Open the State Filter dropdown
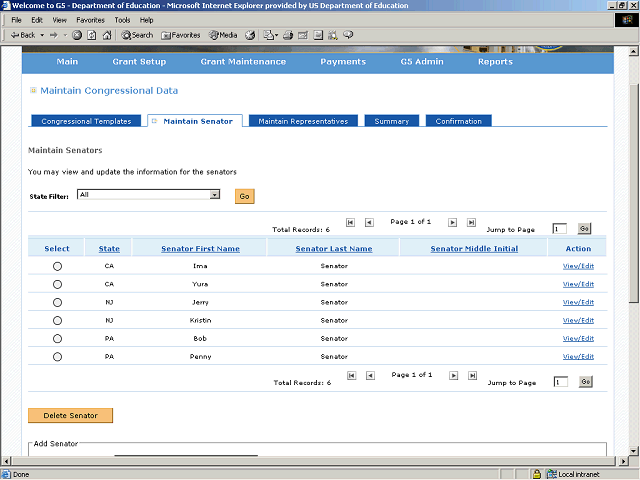Viewport: 640px width, 480px height. pyautogui.click(x=215, y=195)
